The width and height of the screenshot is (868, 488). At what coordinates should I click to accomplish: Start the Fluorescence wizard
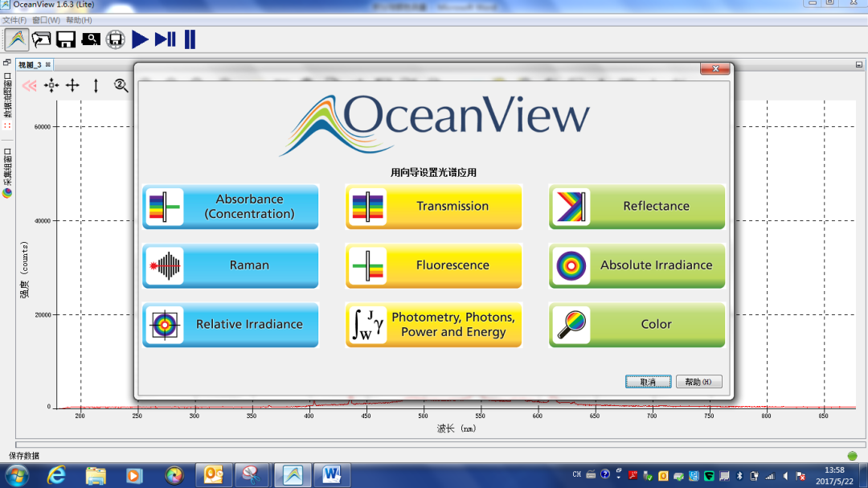point(434,265)
